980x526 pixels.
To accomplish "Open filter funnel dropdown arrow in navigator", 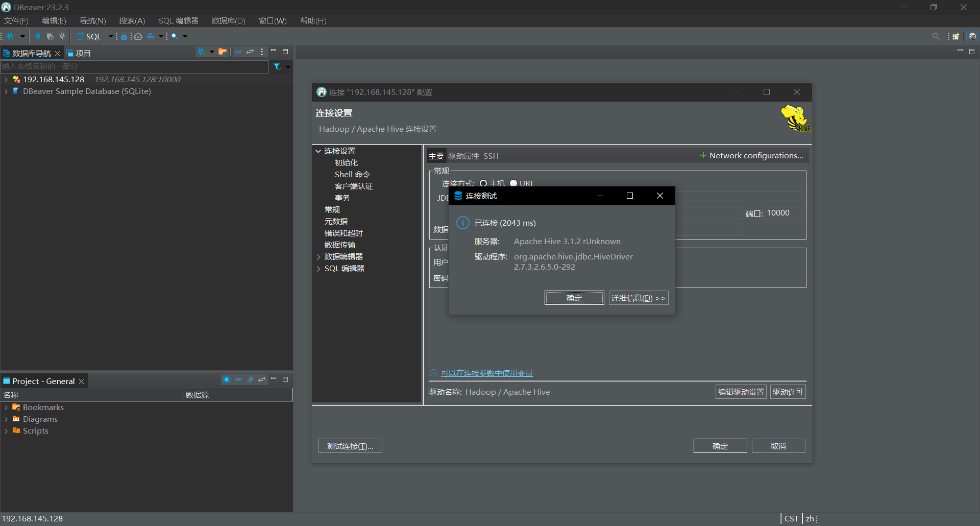I will (x=288, y=67).
